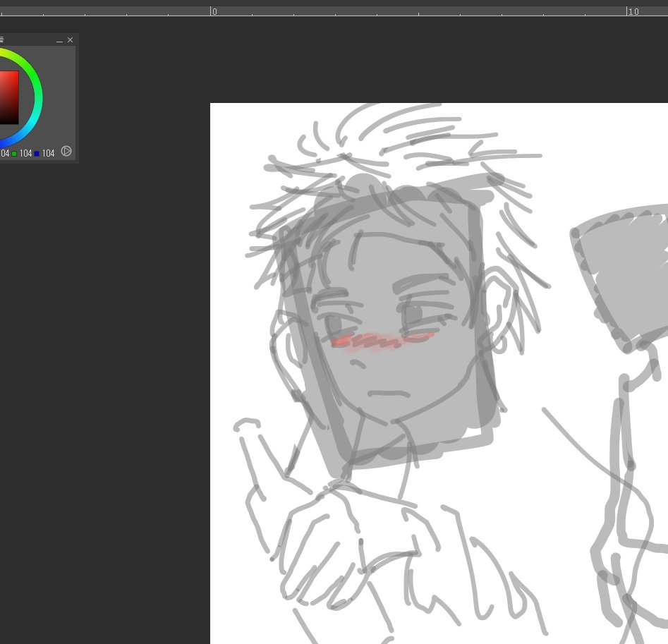Click the blue channel value 104

click(48, 153)
